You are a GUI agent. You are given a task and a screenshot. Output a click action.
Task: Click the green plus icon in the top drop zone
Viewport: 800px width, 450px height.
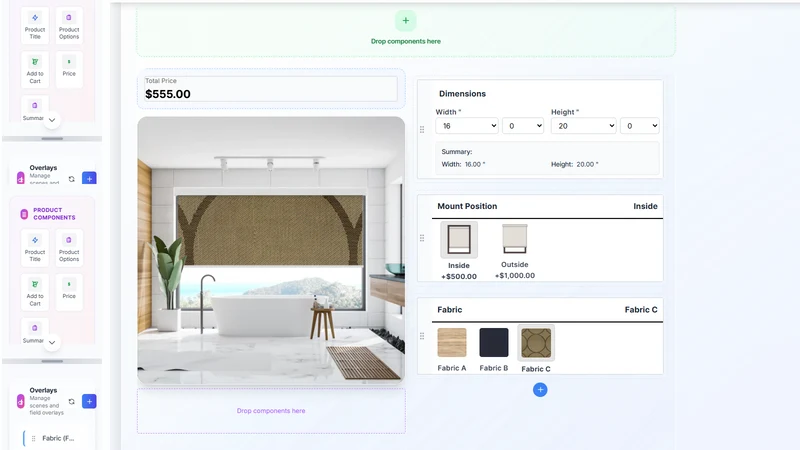pyautogui.click(x=406, y=21)
